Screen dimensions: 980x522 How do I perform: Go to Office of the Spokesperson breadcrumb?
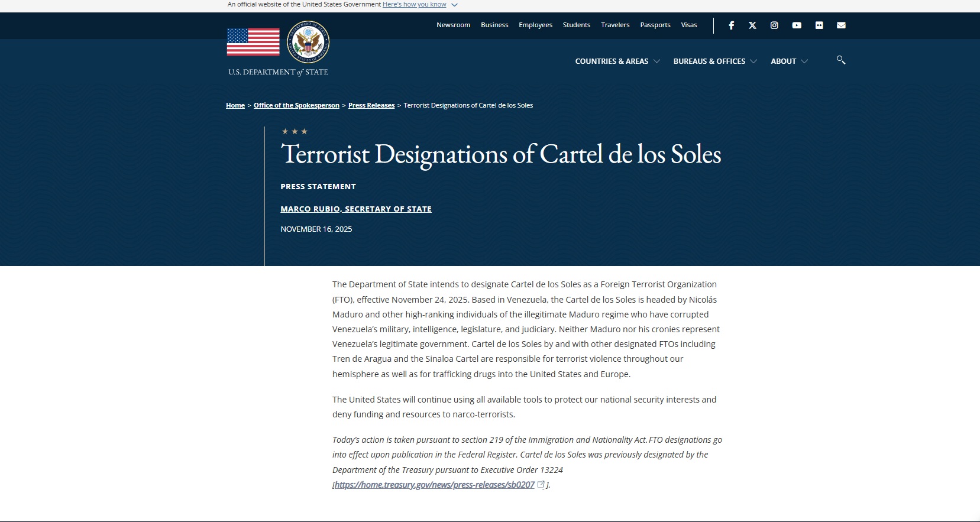tap(296, 106)
